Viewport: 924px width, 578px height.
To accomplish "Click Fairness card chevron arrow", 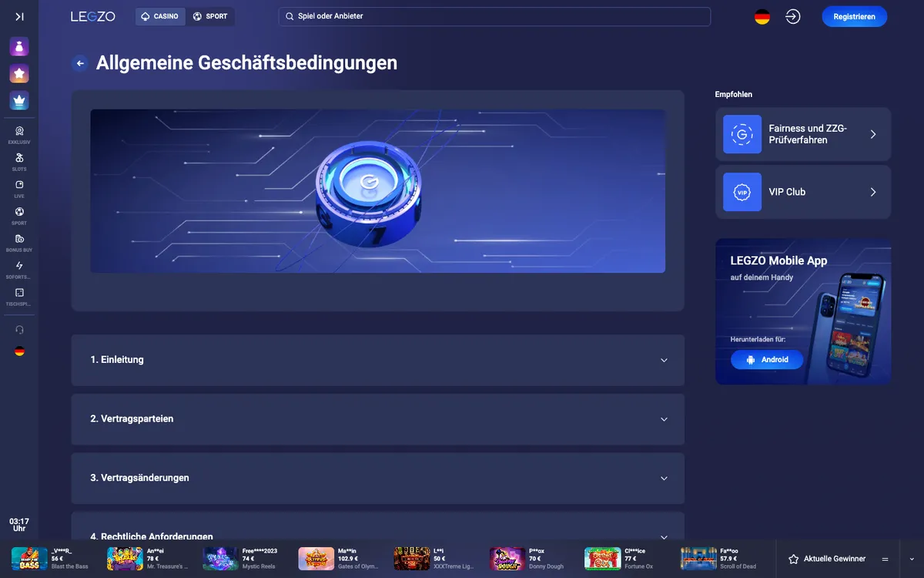I will 873,134.
